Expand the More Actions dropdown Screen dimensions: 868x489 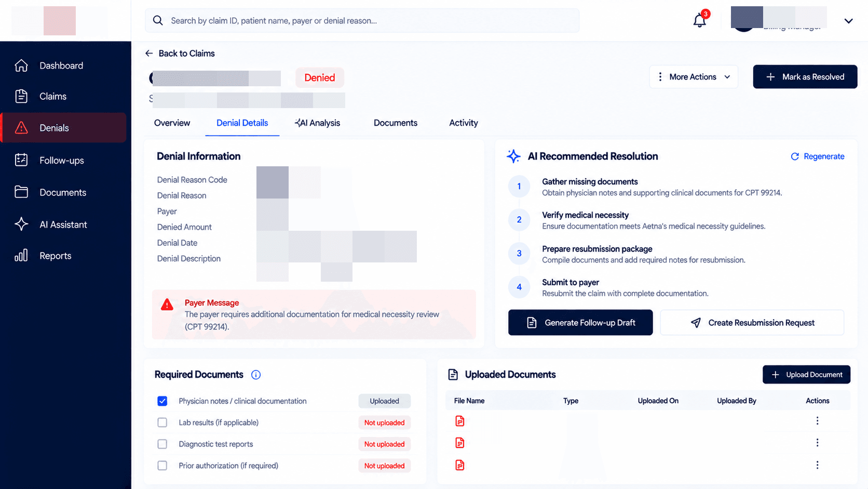click(x=694, y=77)
